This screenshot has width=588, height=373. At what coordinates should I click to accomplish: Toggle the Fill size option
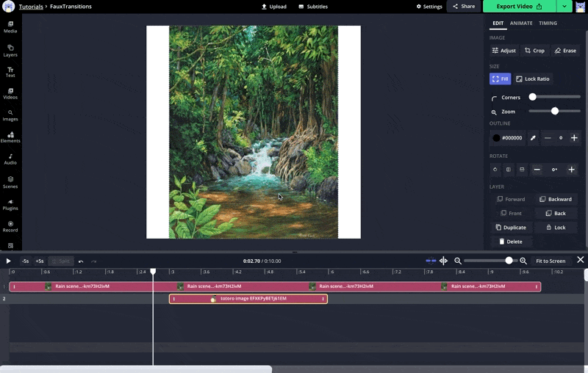(x=500, y=79)
